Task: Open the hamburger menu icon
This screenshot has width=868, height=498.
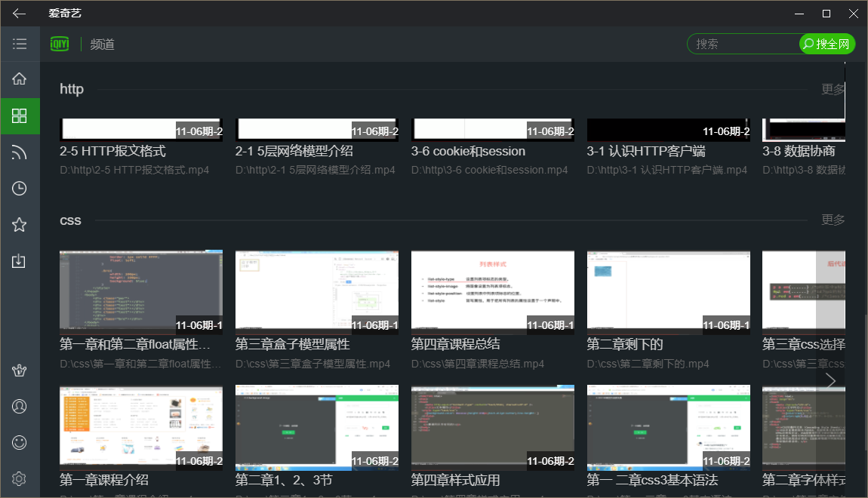Action: [20, 44]
